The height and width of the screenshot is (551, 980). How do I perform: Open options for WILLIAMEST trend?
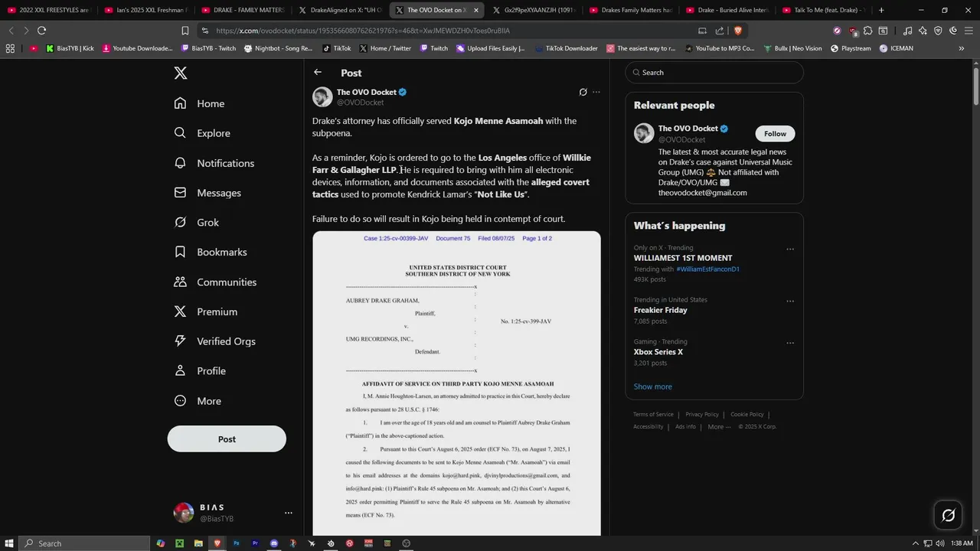[790, 249]
